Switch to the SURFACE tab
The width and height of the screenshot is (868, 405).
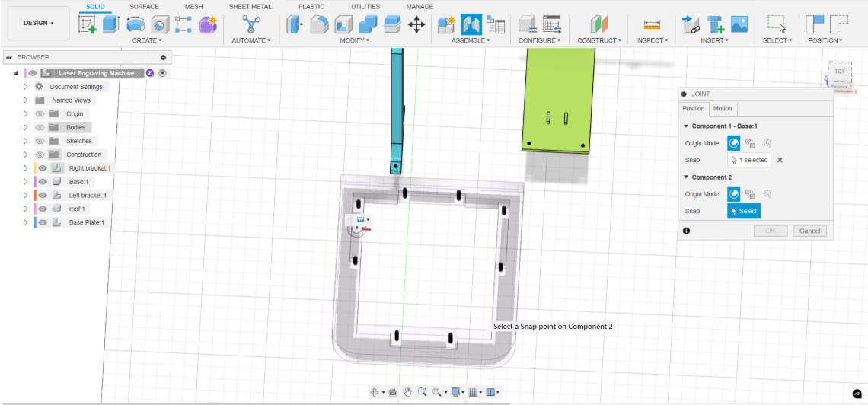click(144, 7)
